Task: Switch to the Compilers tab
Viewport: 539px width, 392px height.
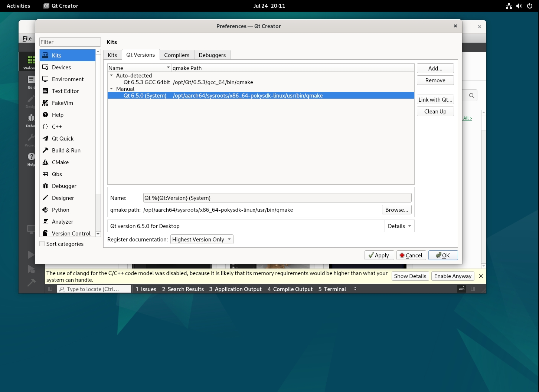Action: [x=177, y=55]
